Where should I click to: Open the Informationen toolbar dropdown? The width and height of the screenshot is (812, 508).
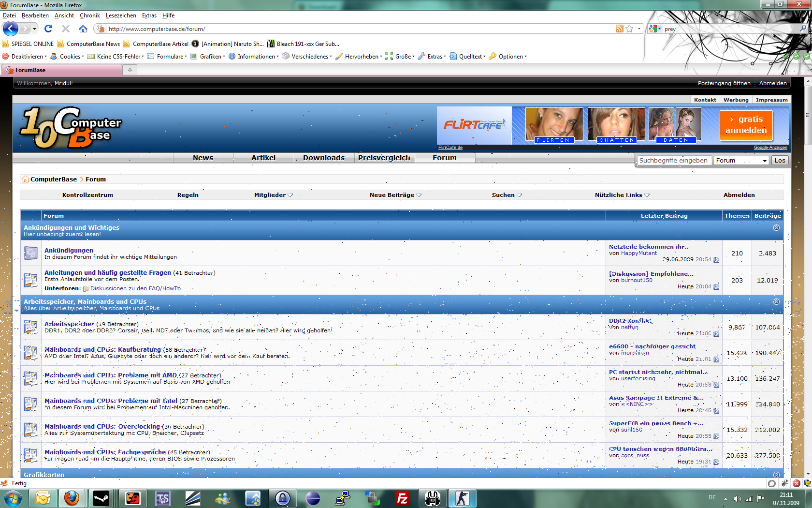[x=253, y=57]
